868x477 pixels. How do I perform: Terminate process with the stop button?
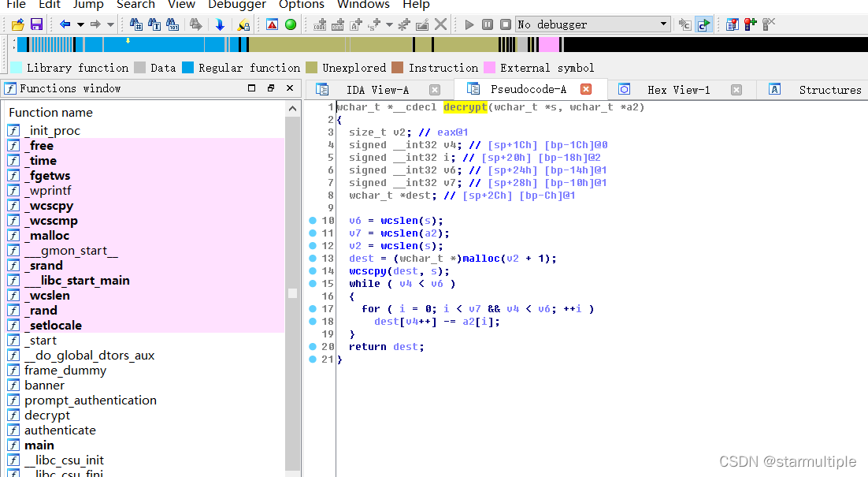(x=506, y=24)
